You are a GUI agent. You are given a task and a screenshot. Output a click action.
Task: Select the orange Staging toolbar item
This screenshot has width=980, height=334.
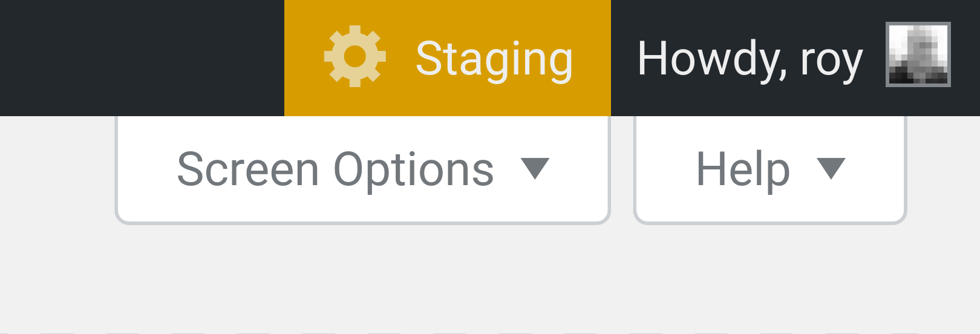448,58
